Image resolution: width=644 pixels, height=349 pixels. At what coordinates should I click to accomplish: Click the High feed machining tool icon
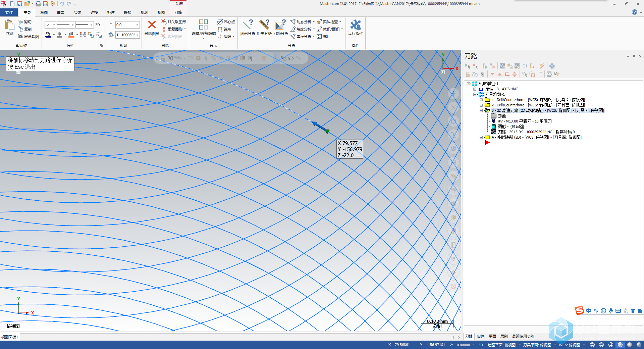pyautogui.click(x=532, y=66)
